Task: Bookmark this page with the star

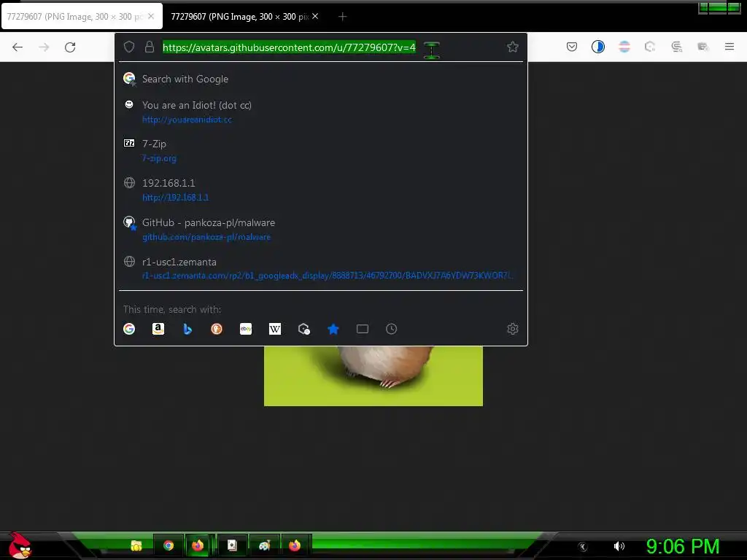Action: pos(513,47)
